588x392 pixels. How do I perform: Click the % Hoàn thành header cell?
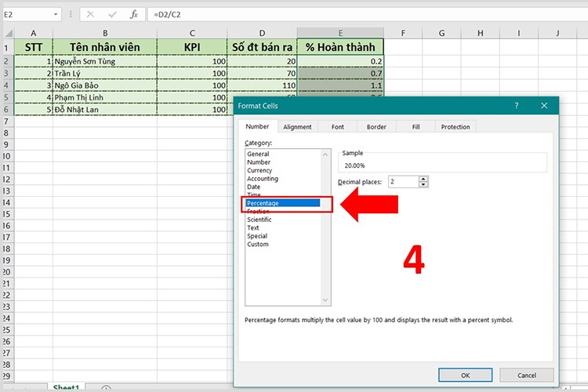click(x=340, y=47)
